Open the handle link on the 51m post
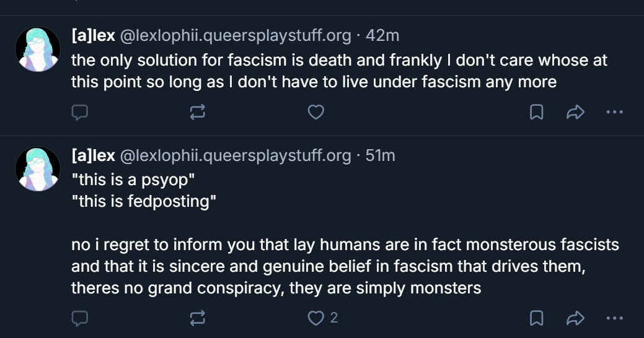The image size is (644, 338). 236,155
